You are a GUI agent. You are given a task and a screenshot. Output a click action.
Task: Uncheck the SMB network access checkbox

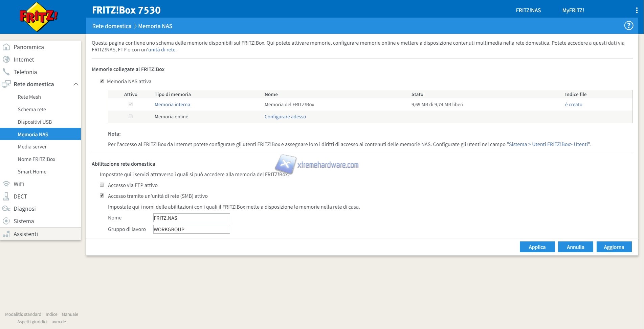coord(102,196)
